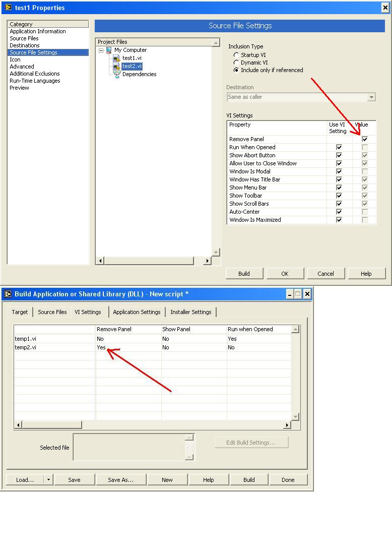Switch to the Application Settings tab
The image size is (392, 560).
pyautogui.click(x=137, y=312)
